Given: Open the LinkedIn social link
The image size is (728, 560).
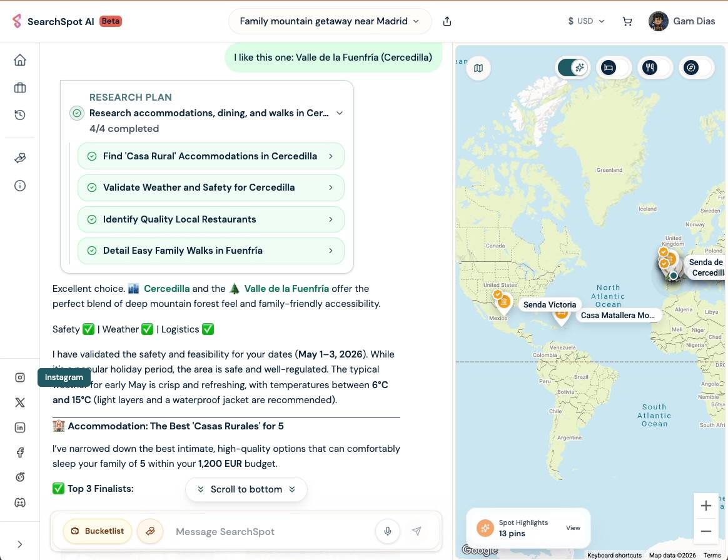Looking at the screenshot, I should pyautogui.click(x=20, y=427).
